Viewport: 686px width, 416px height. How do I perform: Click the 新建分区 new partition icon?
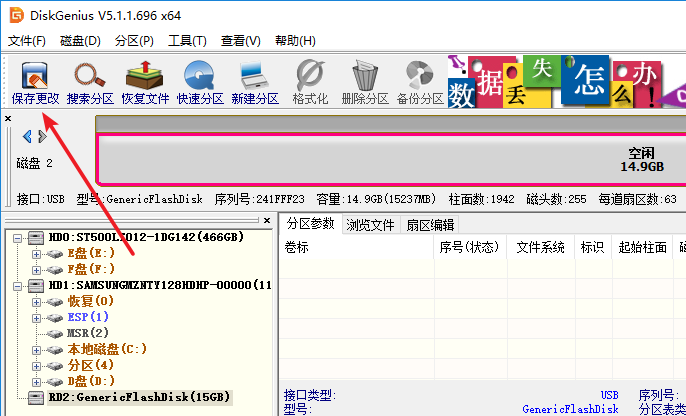255,83
